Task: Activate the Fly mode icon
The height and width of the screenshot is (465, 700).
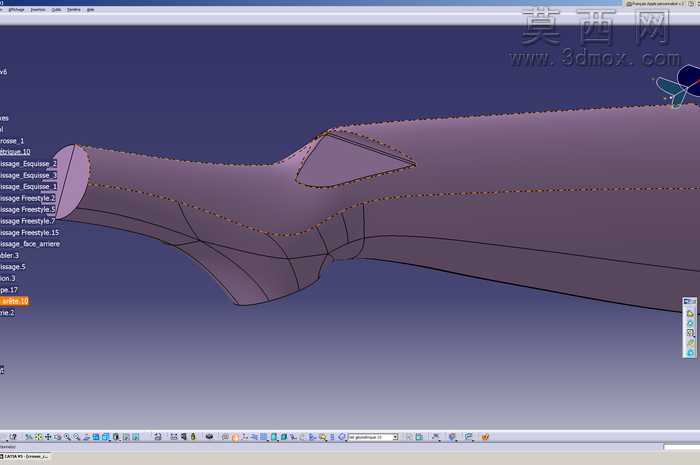Action: click(29, 437)
